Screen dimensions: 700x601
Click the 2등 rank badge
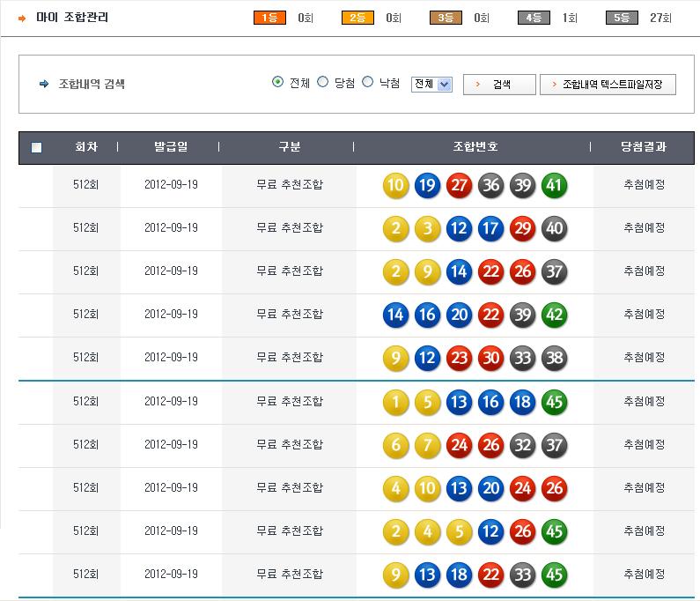tap(357, 18)
